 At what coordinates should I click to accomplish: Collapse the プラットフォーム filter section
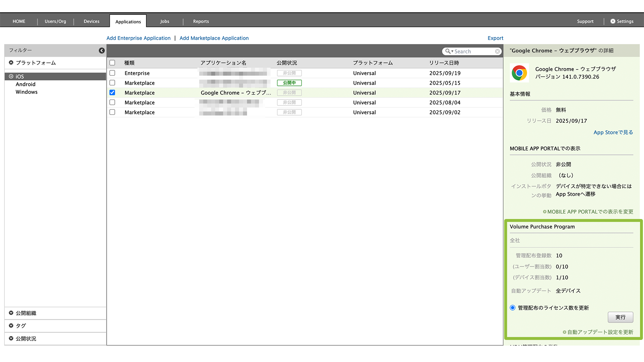11,63
